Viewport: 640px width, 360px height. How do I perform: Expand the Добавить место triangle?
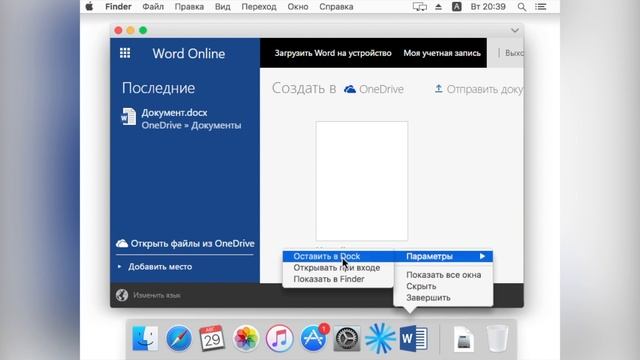click(120, 267)
